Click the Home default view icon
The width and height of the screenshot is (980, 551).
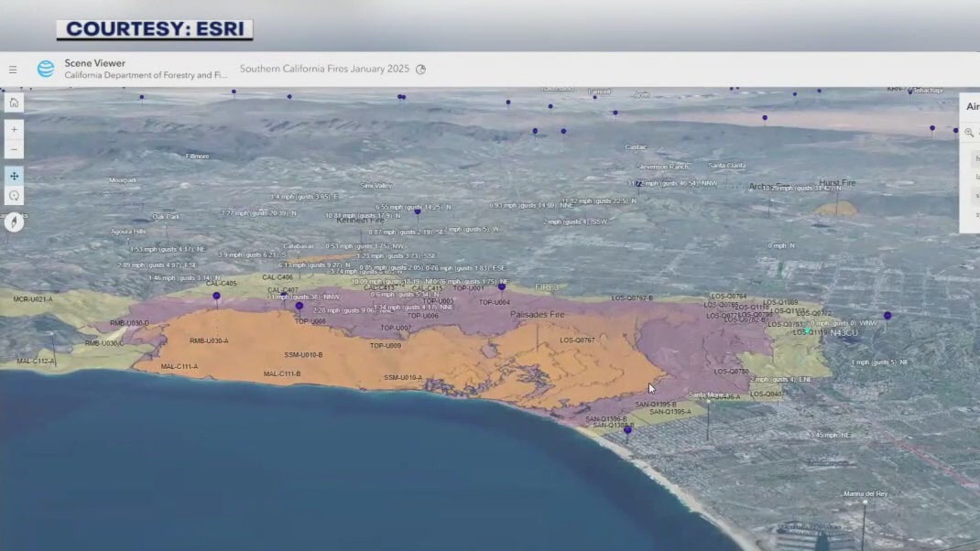tap(14, 102)
